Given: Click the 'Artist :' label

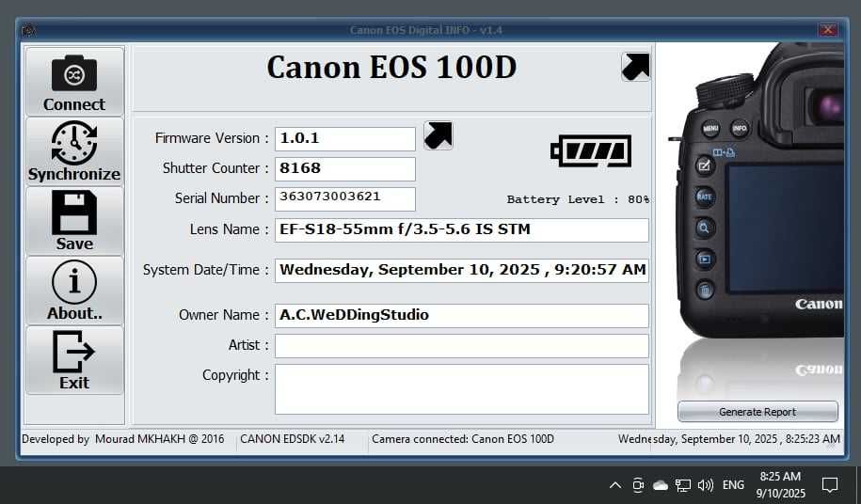Looking at the screenshot, I should tap(248, 345).
